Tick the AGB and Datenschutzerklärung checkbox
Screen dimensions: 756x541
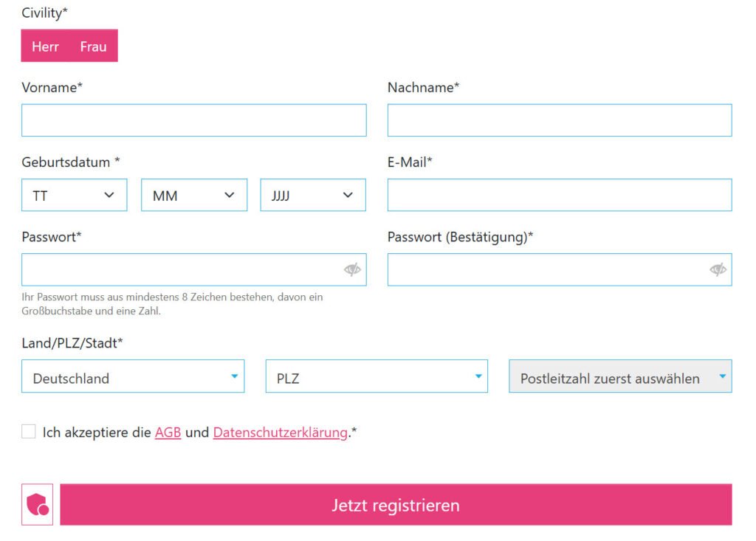(29, 432)
